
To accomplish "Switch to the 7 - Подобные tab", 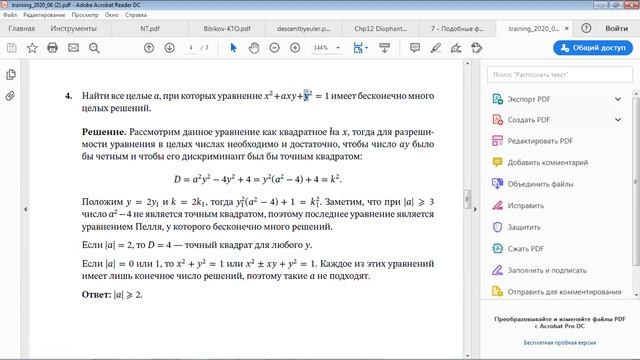I will click(457, 29).
